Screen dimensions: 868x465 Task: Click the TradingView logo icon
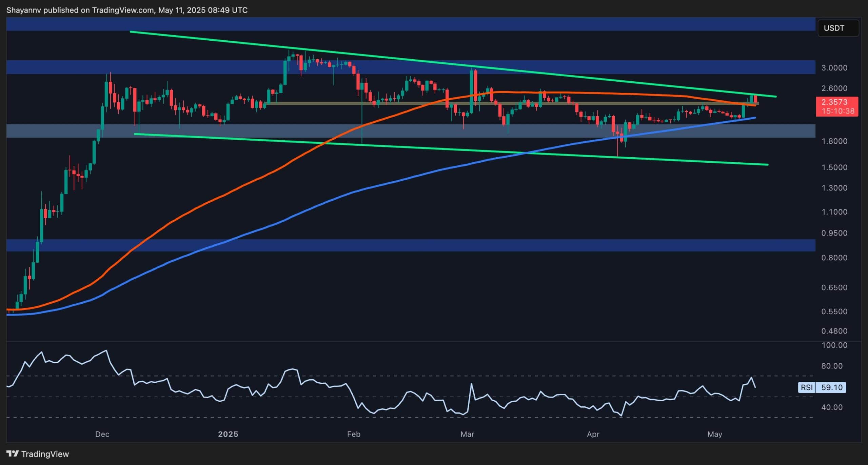point(13,454)
